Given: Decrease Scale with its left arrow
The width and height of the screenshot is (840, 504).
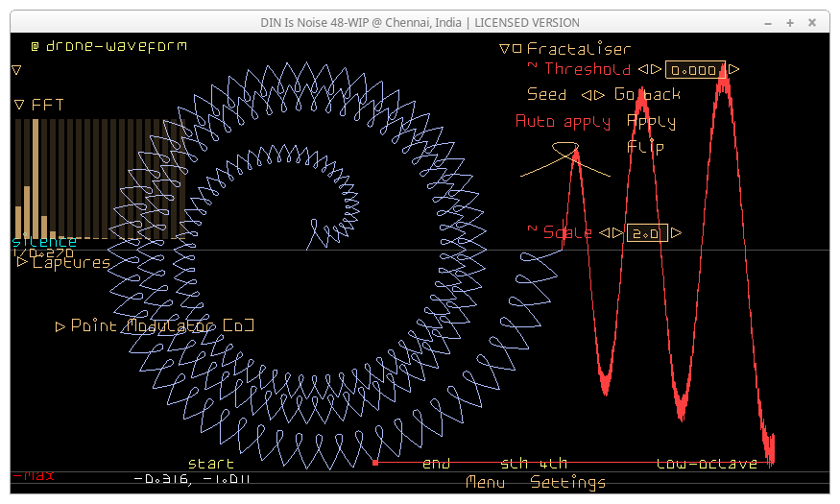Looking at the screenshot, I should coord(604,233).
